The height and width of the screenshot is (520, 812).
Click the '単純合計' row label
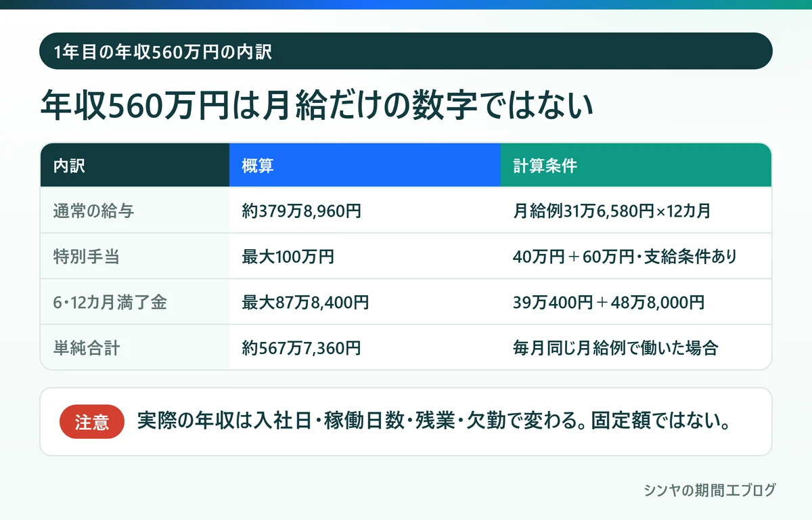87,348
